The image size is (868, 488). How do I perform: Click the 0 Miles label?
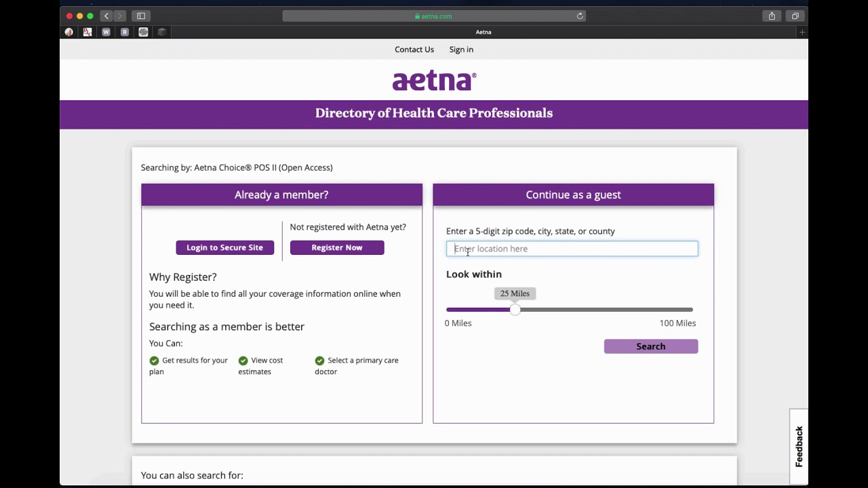(x=458, y=323)
